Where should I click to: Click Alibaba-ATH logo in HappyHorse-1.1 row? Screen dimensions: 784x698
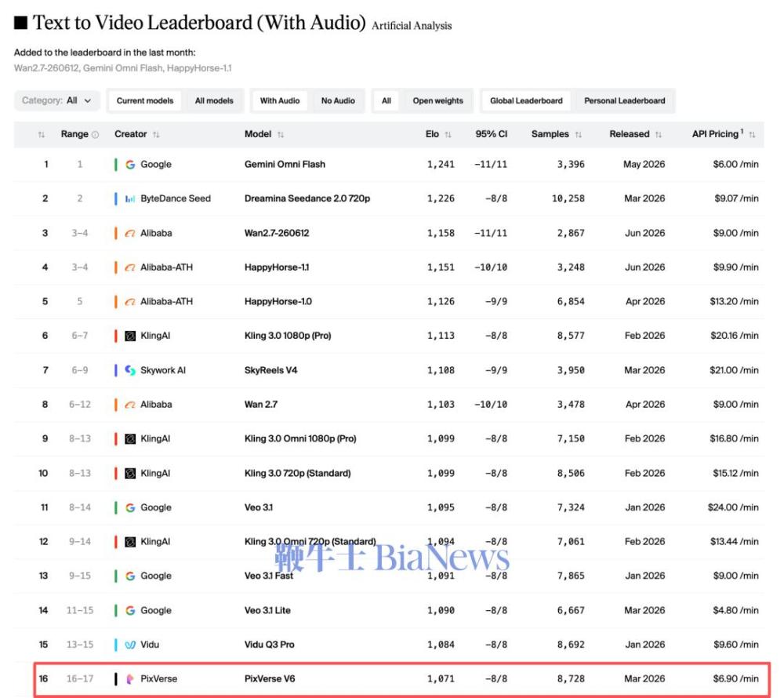click(x=130, y=267)
